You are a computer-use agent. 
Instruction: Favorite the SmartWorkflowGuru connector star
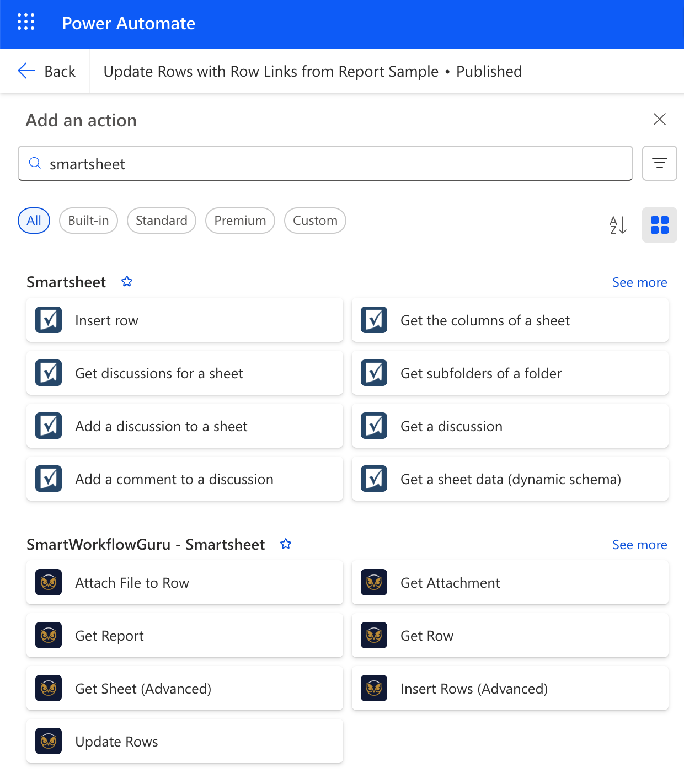click(x=286, y=544)
